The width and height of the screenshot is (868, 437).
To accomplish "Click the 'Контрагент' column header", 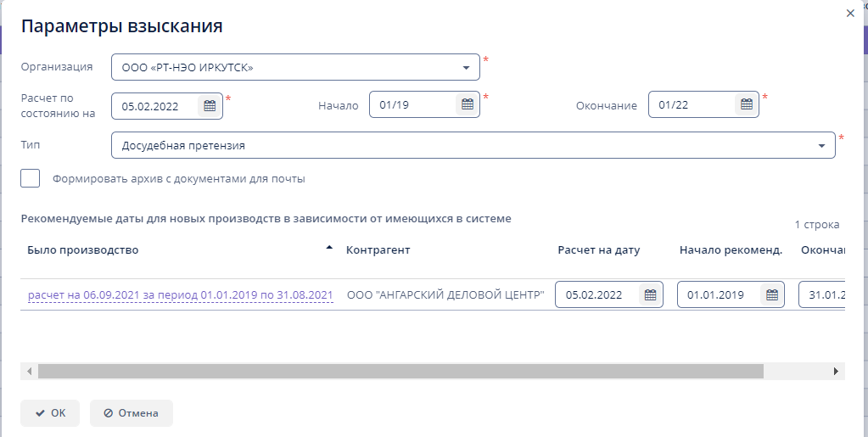I will click(x=378, y=250).
